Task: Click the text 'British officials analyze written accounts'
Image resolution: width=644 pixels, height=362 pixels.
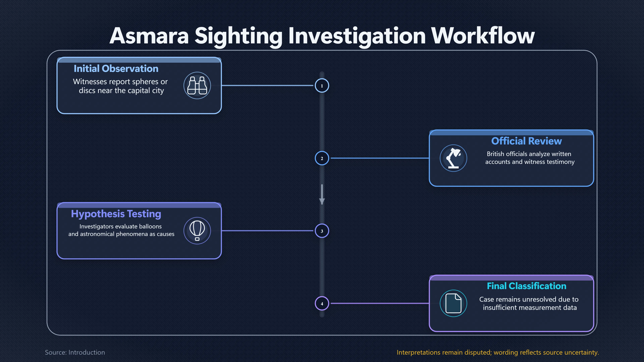Action: click(x=529, y=158)
